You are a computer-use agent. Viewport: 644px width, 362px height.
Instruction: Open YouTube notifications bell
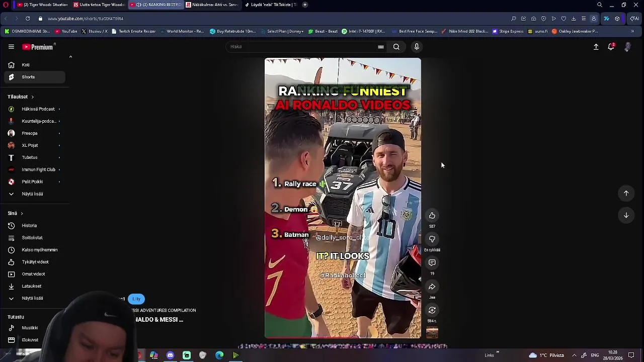611,47
